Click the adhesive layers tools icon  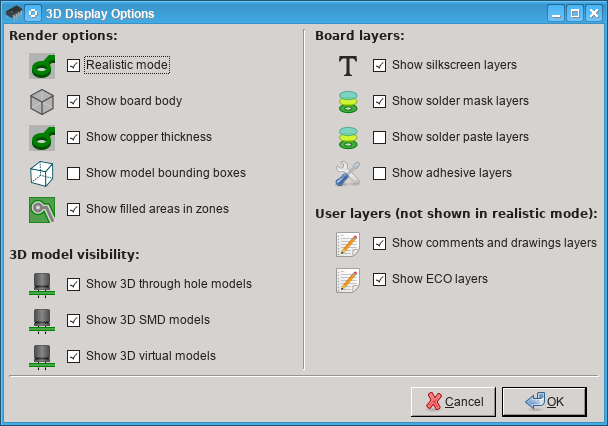(x=348, y=174)
